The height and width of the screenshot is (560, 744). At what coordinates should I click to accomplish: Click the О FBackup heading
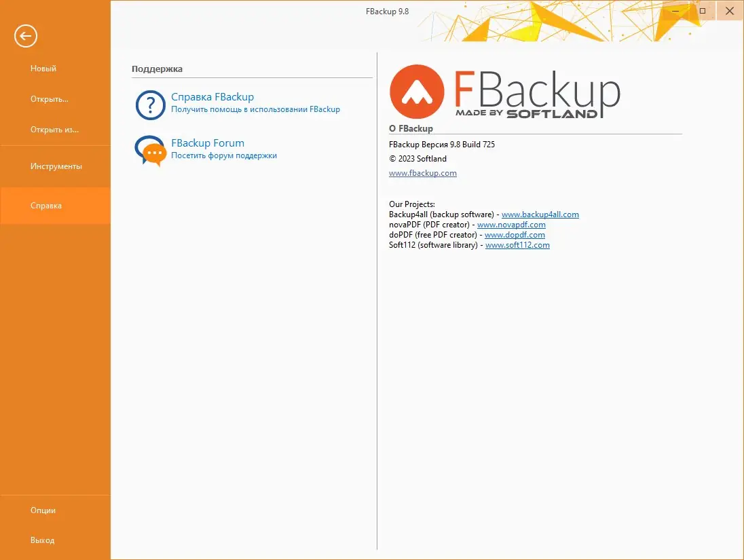tap(411, 128)
